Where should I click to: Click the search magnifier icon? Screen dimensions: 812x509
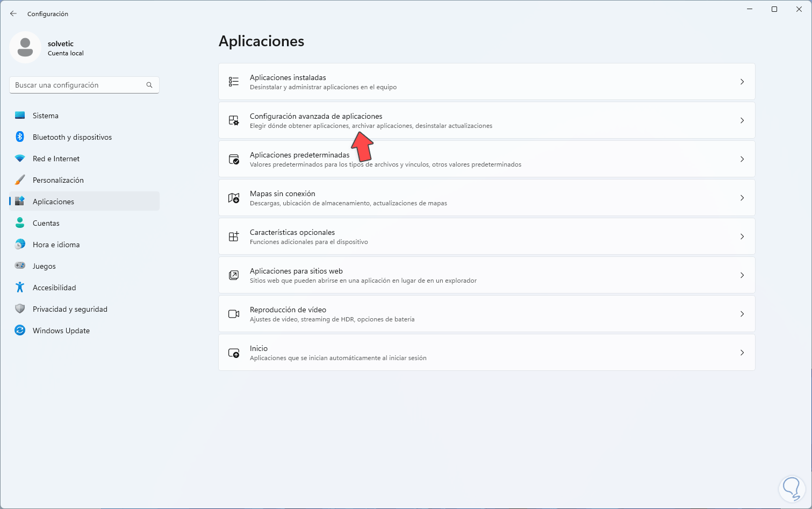coord(149,85)
